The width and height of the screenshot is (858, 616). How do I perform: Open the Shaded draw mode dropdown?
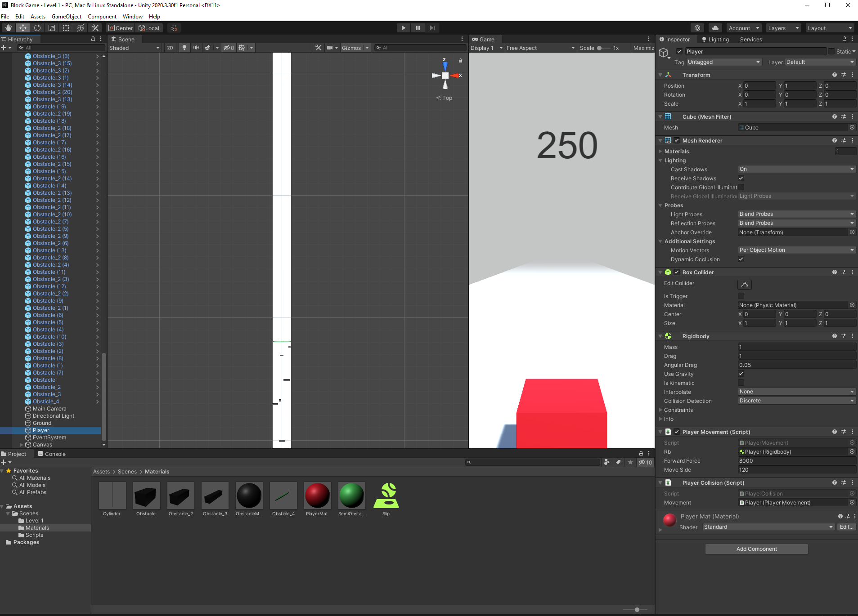pos(134,48)
